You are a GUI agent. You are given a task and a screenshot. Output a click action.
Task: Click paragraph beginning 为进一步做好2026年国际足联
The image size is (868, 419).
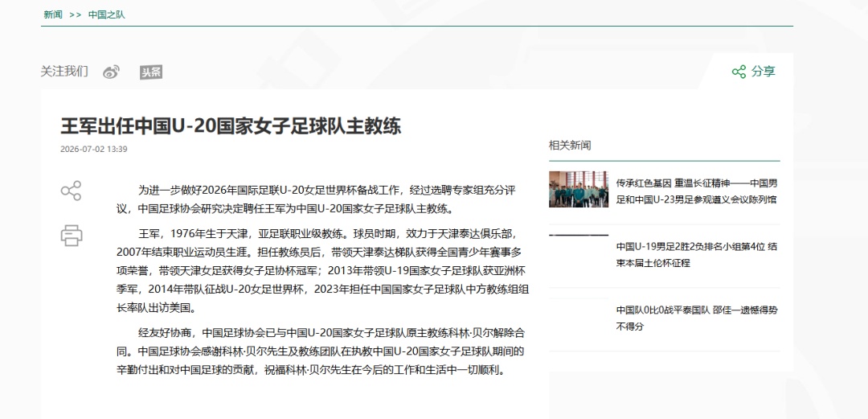coord(316,200)
